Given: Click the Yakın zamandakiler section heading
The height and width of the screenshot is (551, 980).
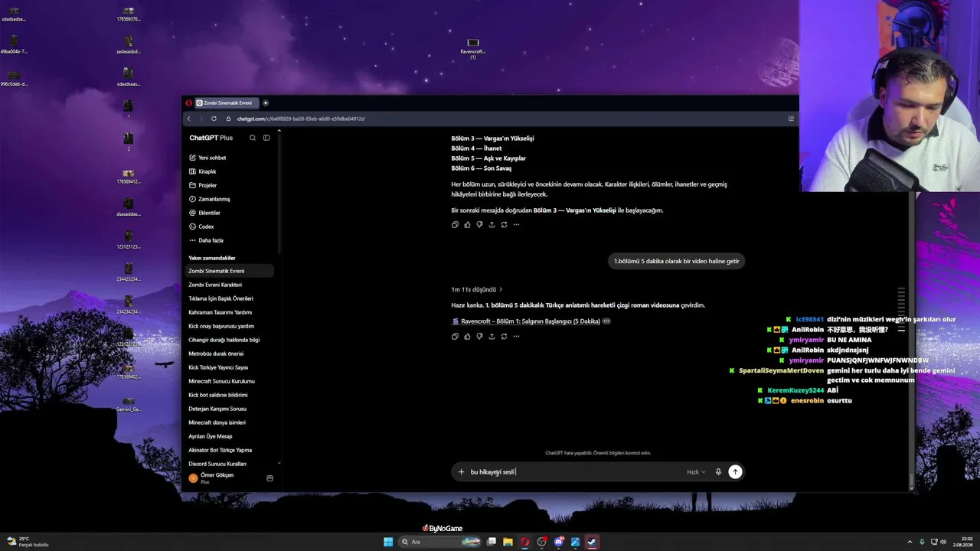Looking at the screenshot, I should tap(212, 258).
